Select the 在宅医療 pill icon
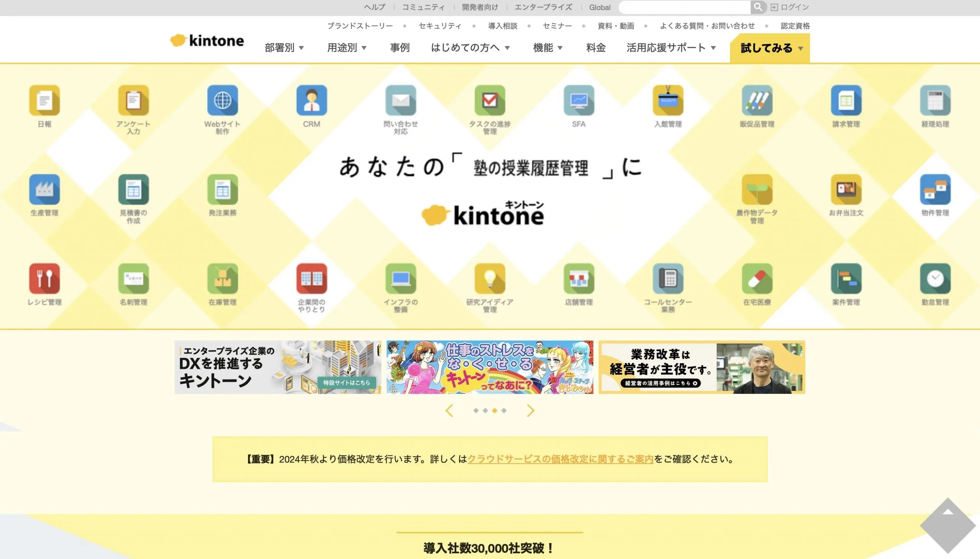Screen dimensions: 980x559 click(x=757, y=278)
